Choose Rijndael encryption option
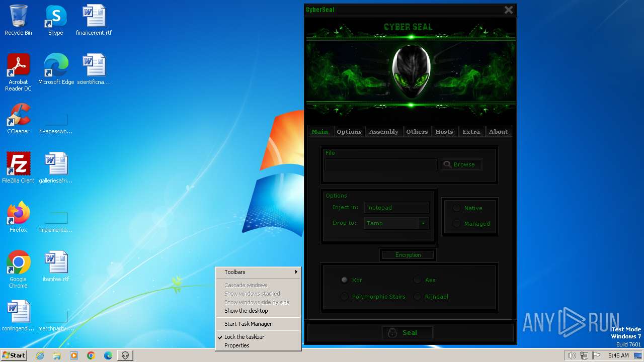 [x=418, y=297]
